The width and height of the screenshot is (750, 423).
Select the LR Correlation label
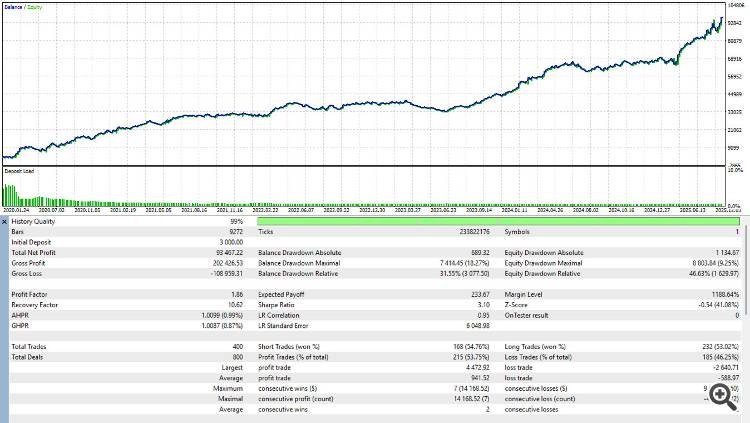(278, 315)
